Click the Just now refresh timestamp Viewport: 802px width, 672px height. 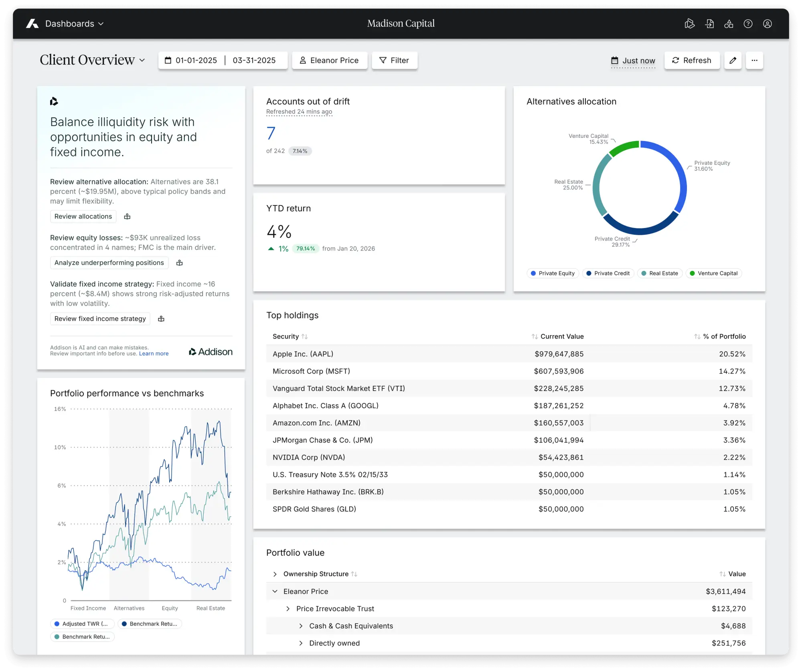(x=638, y=61)
